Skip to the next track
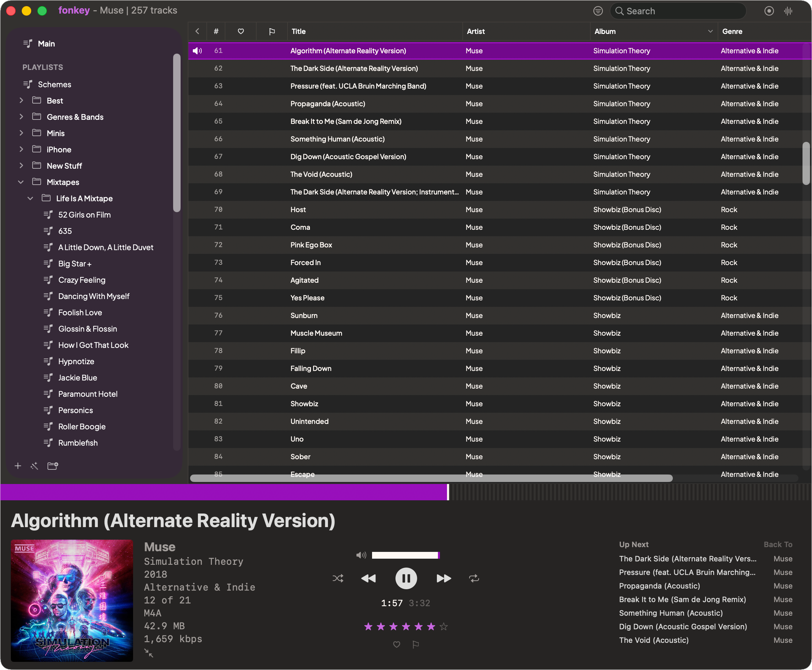 [443, 578]
